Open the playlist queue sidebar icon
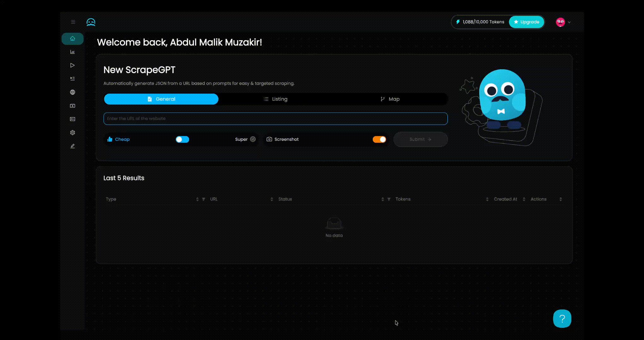Screen dimensions: 644x340 pyautogui.click(x=72, y=79)
